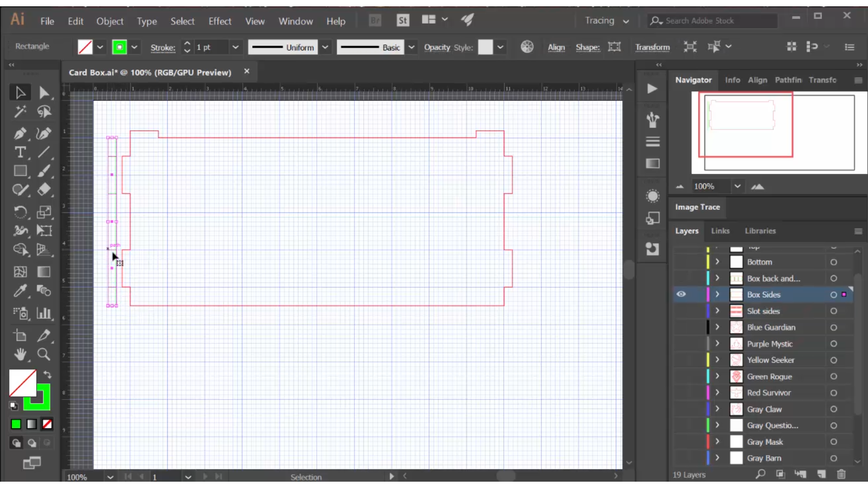
Task: Select the Type tool
Action: click(x=20, y=153)
